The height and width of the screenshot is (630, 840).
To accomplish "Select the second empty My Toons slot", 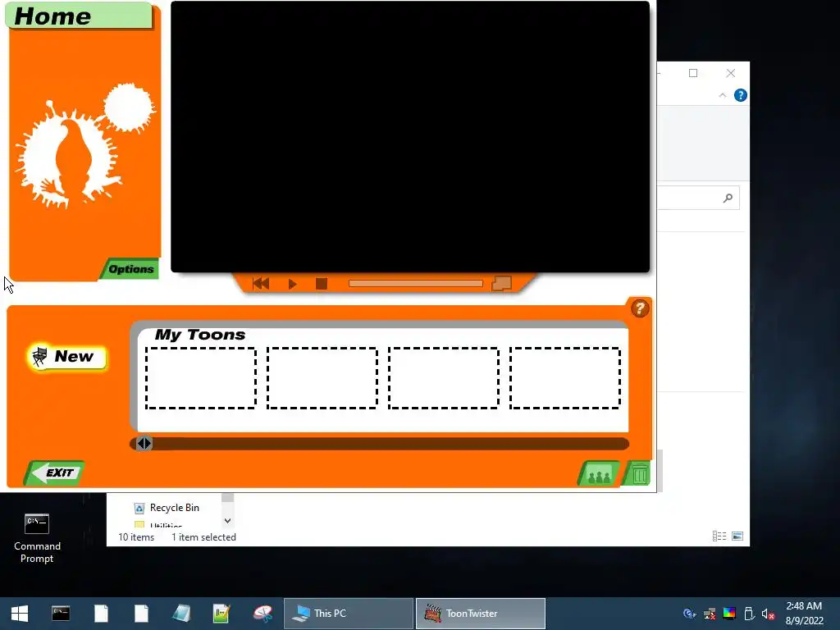I will coord(322,378).
